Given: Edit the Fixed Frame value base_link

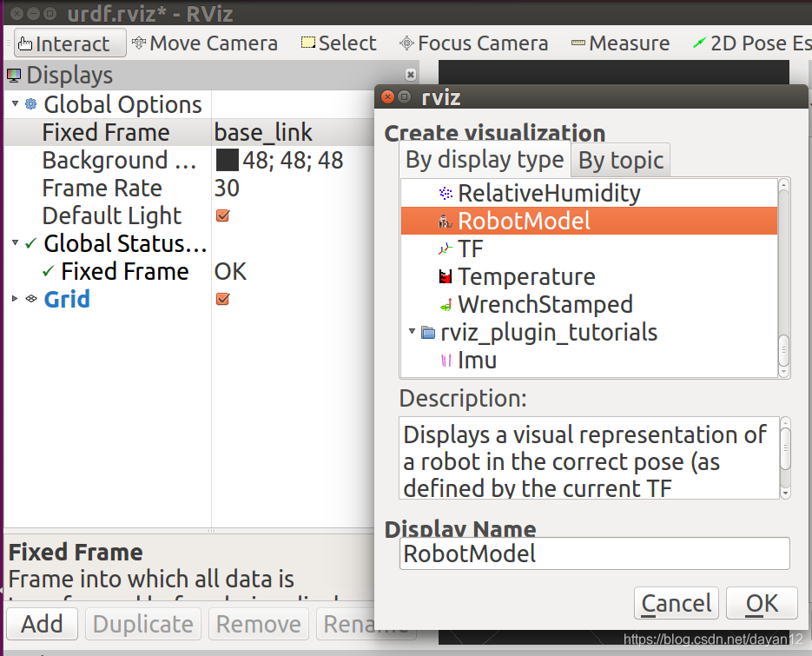Looking at the screenshot, I should (263, 133).
